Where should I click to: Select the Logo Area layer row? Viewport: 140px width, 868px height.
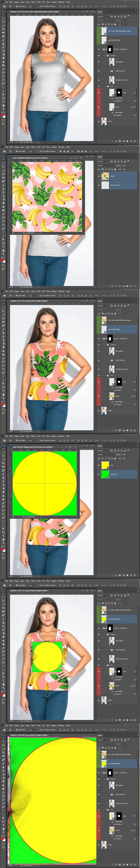(x=117, y=474)
